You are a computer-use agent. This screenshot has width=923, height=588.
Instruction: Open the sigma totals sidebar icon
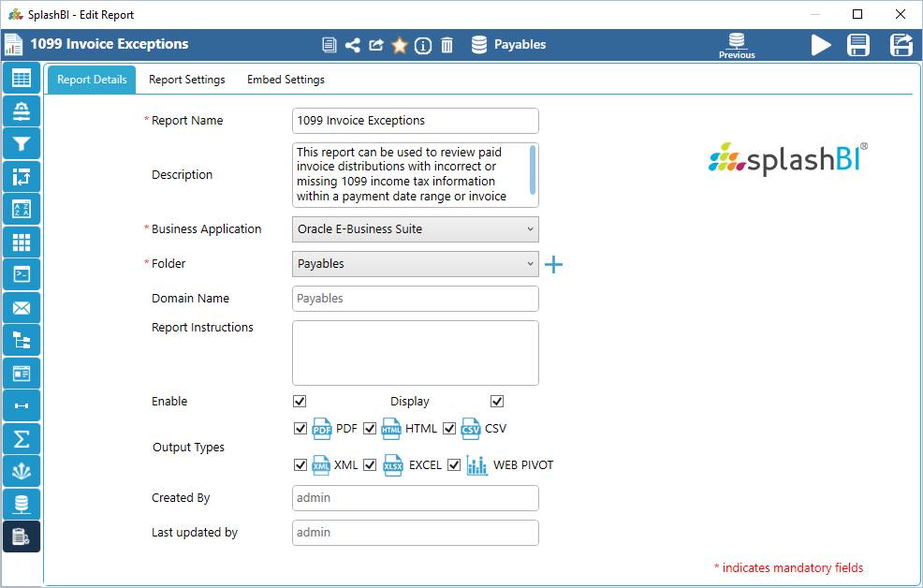(22, 438)
